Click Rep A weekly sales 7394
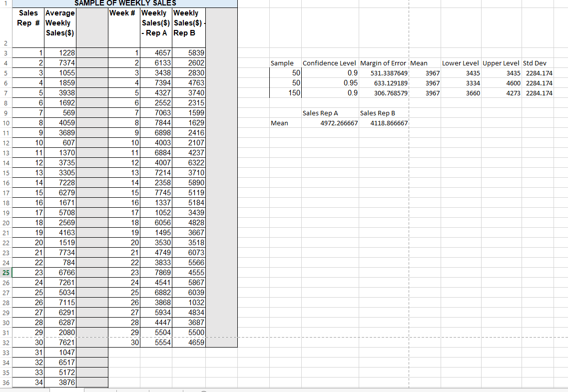Screen dimensions: 568x392 click(x=156, y=83)
